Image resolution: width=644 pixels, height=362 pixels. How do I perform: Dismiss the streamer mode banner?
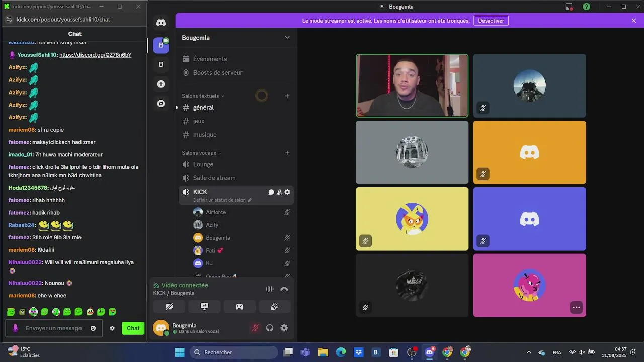pos(634,21)
